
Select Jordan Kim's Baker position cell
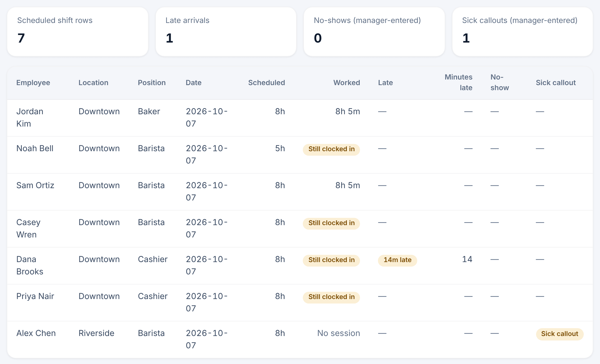pos(149,111)
